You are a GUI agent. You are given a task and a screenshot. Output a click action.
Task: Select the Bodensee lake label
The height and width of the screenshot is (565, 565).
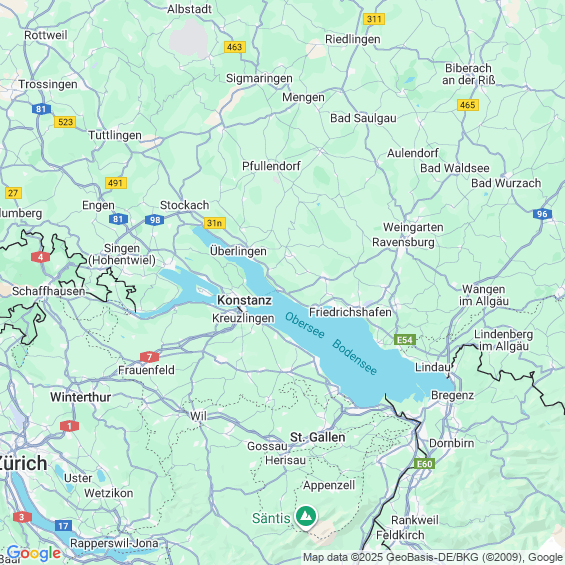click(x=355, y=357)
